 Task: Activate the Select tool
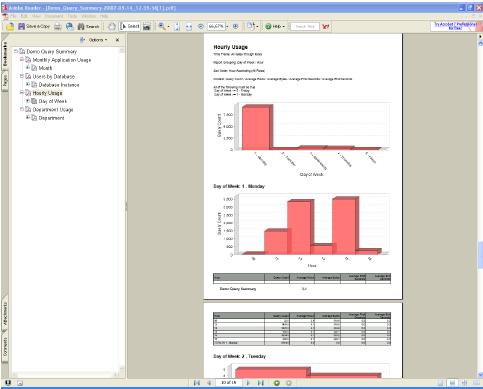(130, 26)
